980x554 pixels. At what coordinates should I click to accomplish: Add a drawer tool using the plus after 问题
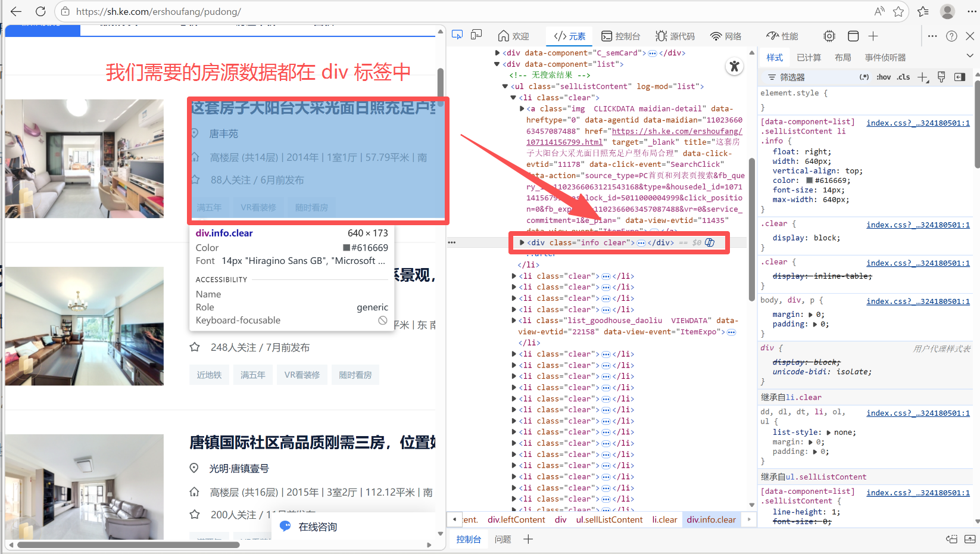coord(528,539)
